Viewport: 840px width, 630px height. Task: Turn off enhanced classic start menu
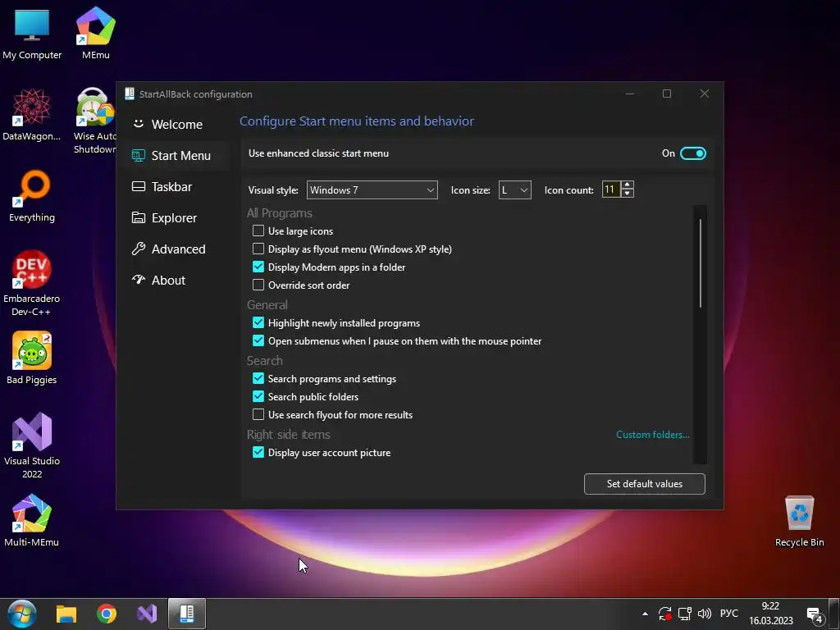[x=692, y=153]
